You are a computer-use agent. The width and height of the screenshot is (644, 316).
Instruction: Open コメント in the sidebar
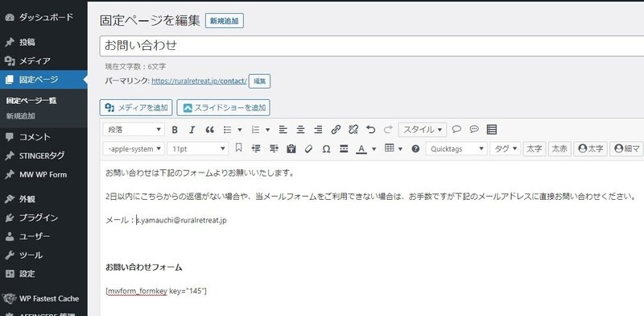pyautogui.click(x=43, y=137)
